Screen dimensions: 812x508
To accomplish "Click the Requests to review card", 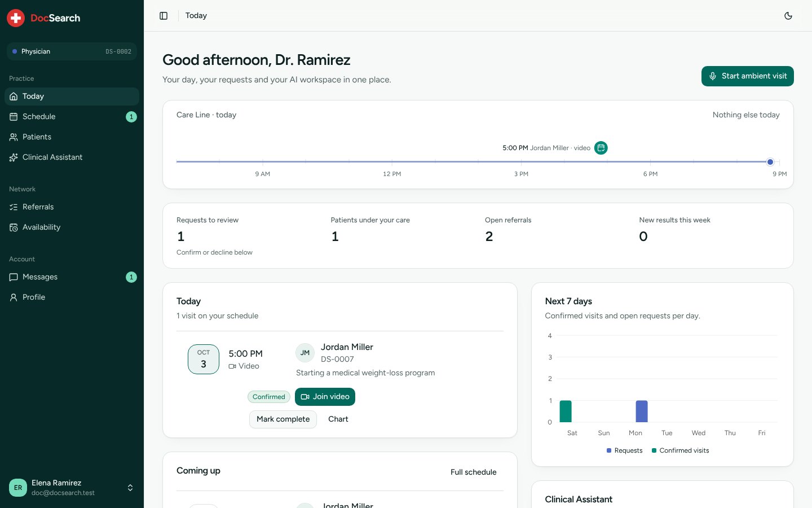I will coord(247,236).
